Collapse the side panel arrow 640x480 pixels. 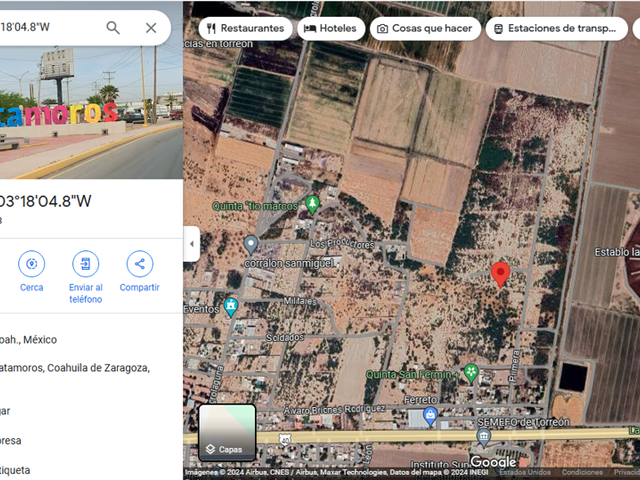coord(191,244)
